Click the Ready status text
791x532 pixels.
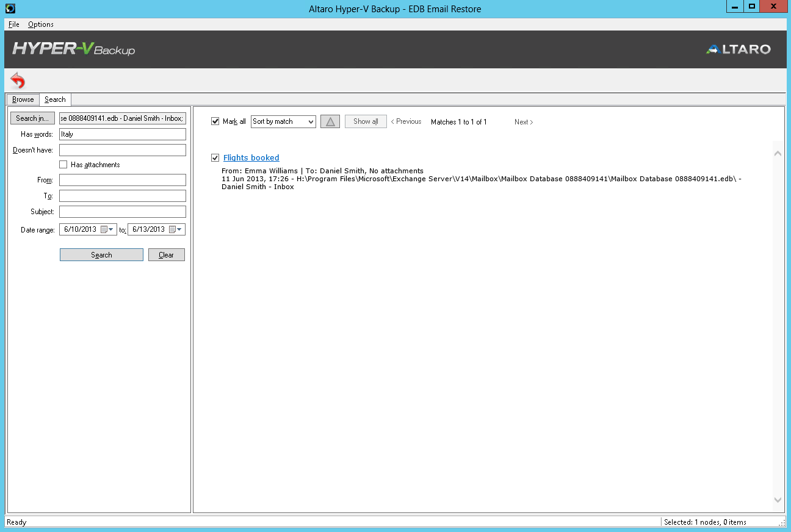[x=16, y=522]
